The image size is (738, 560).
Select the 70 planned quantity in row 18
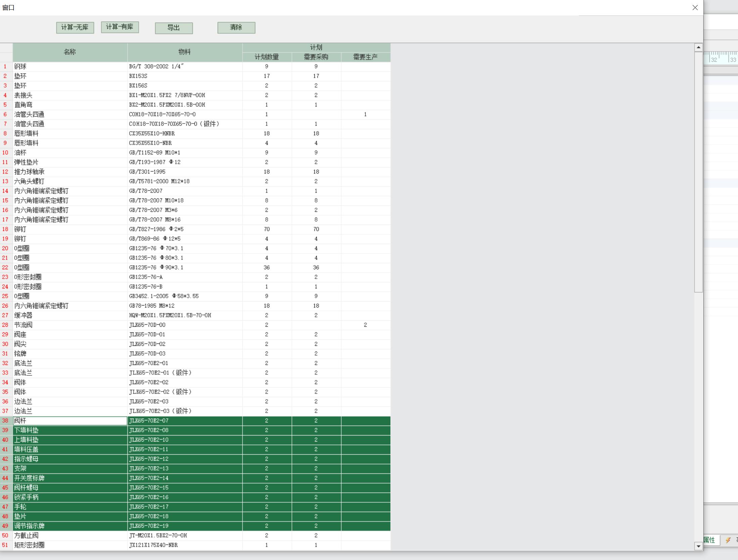coord(267,229)
